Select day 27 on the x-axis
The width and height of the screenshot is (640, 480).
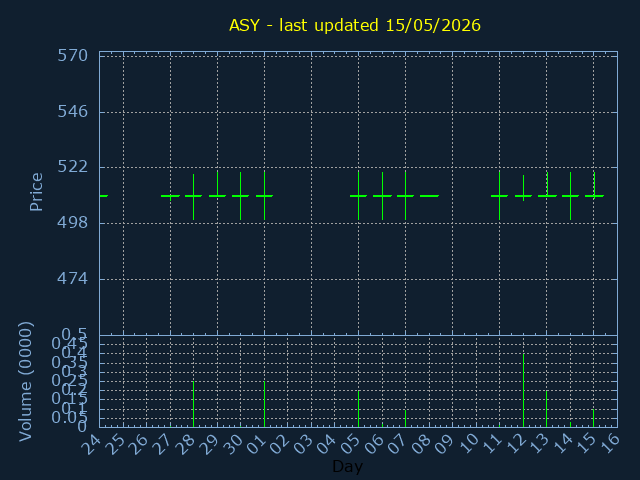click(x=162, y=443)
